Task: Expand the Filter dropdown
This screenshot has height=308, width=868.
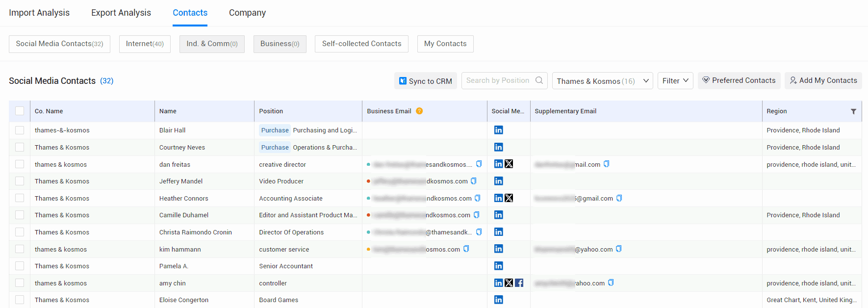Action: (x=675, y=81)
